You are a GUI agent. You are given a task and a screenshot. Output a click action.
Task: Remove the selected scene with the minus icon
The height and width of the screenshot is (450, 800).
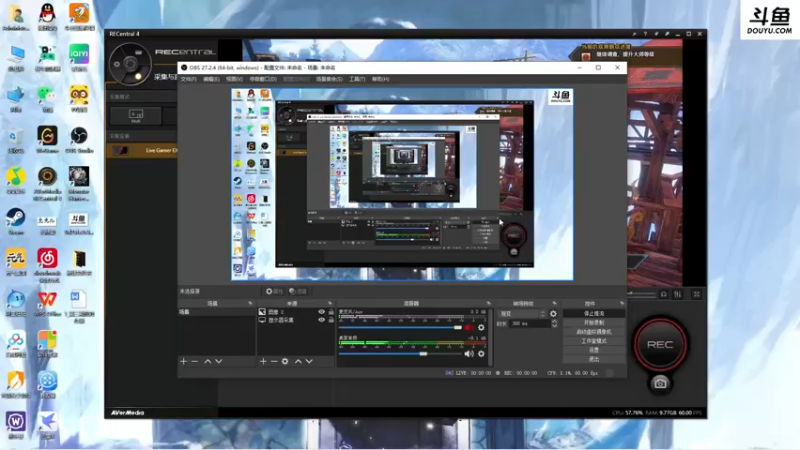[x=194, y=361]
